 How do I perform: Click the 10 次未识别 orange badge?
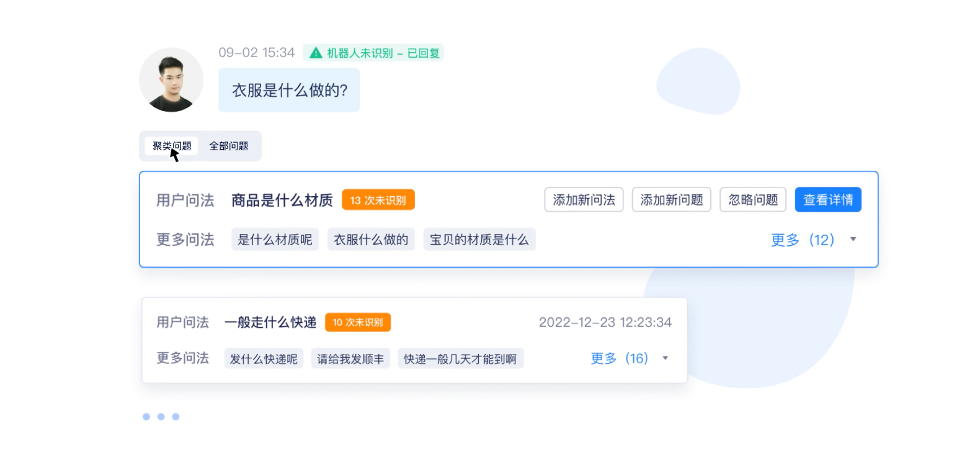[x=358, y=322]
